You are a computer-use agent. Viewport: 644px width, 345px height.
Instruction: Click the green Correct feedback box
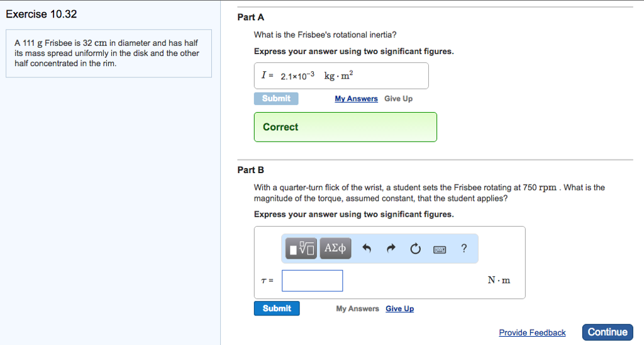click(x=345, y=127)
